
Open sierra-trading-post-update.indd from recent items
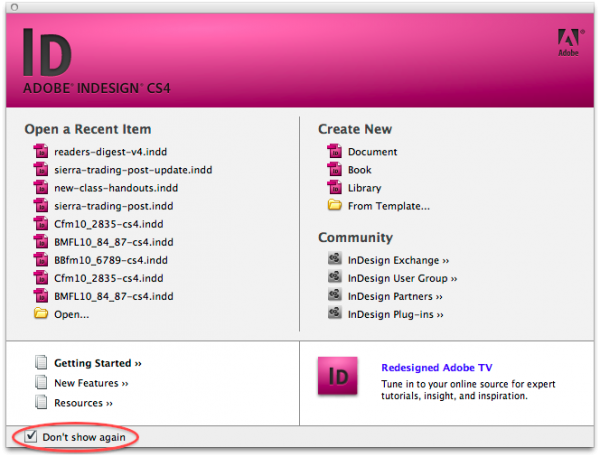coord(133,170)
